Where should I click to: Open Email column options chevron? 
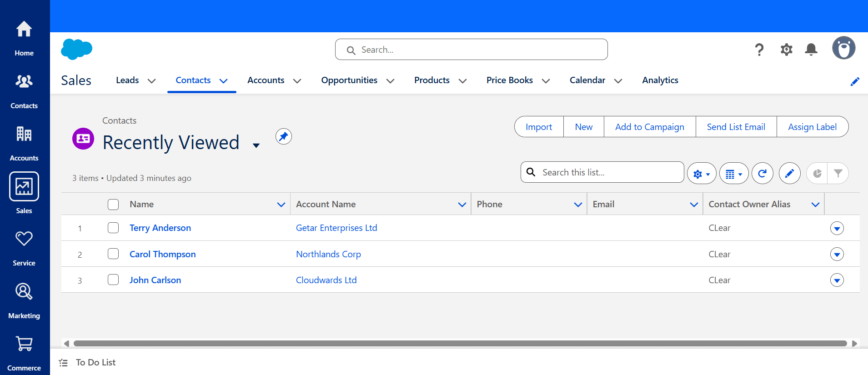(694, 205)
